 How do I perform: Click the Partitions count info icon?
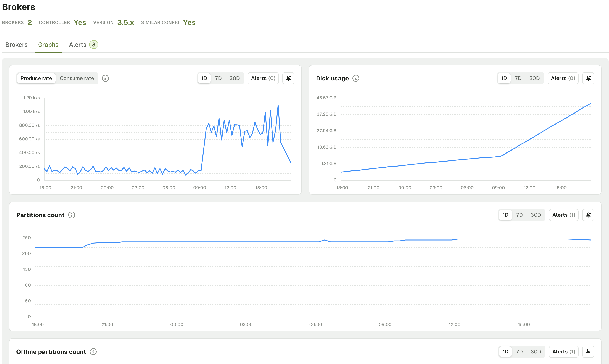point(71,215)
